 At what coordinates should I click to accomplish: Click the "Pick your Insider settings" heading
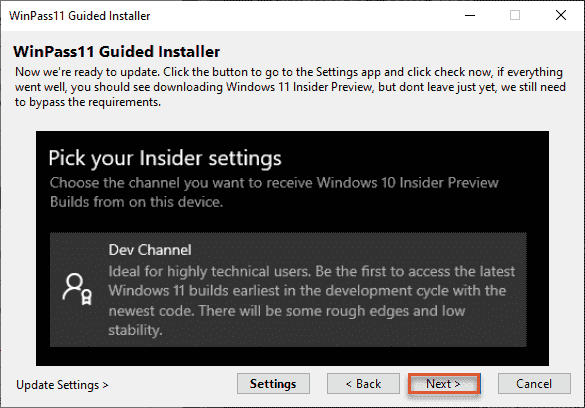click(165, 158)
